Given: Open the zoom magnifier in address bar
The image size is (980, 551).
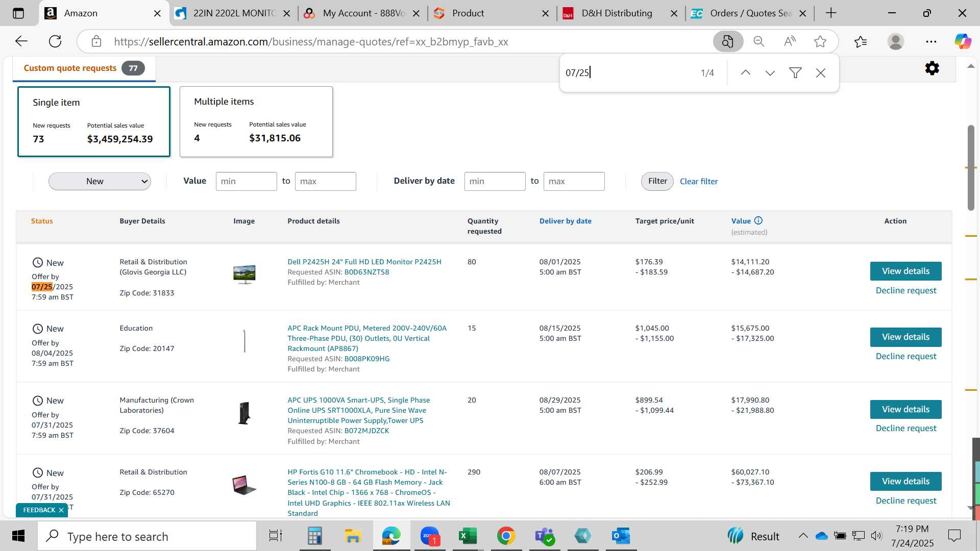Looking at the screenshot, I should pyautogui.click(x=759, y=41).
